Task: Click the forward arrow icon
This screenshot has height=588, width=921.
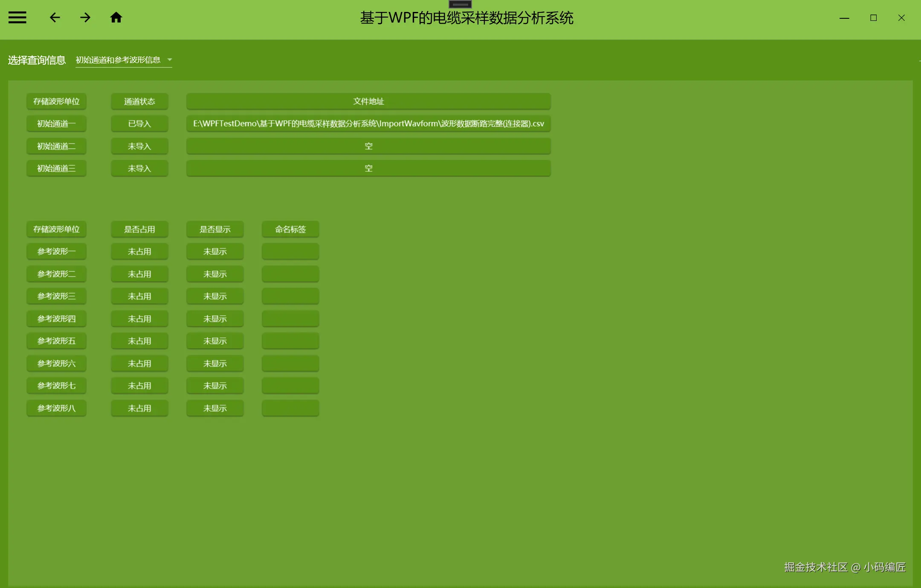Action: point(85,17)
